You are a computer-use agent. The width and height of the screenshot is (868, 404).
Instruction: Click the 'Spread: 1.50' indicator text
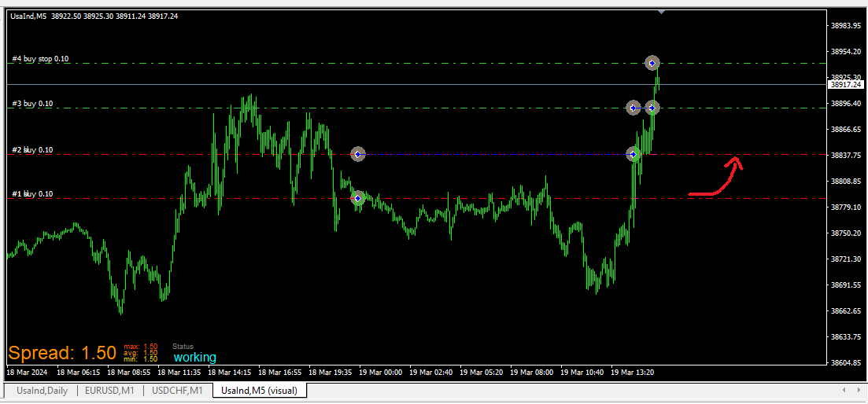point(62,352)
